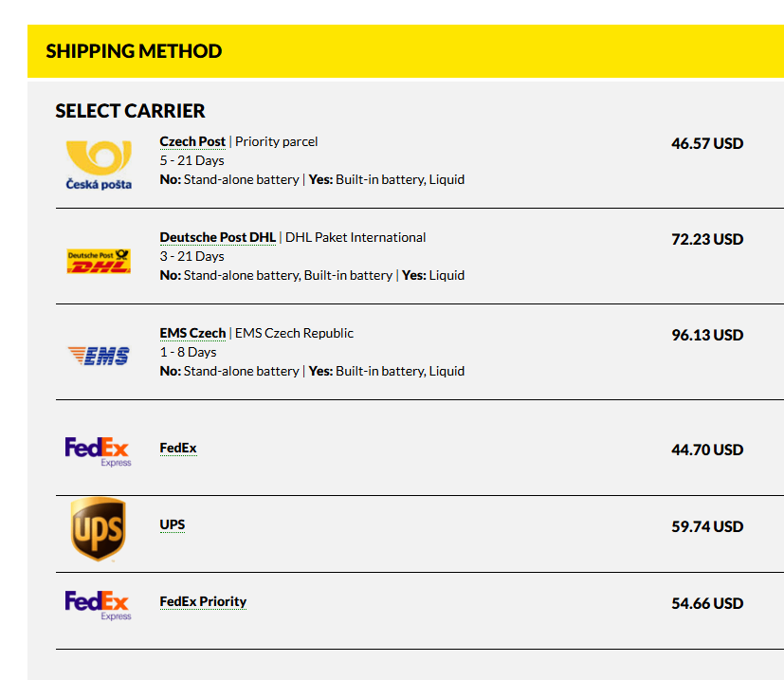
Task: Select the 72.23 USD shipping price
Action: click(707, 240)
